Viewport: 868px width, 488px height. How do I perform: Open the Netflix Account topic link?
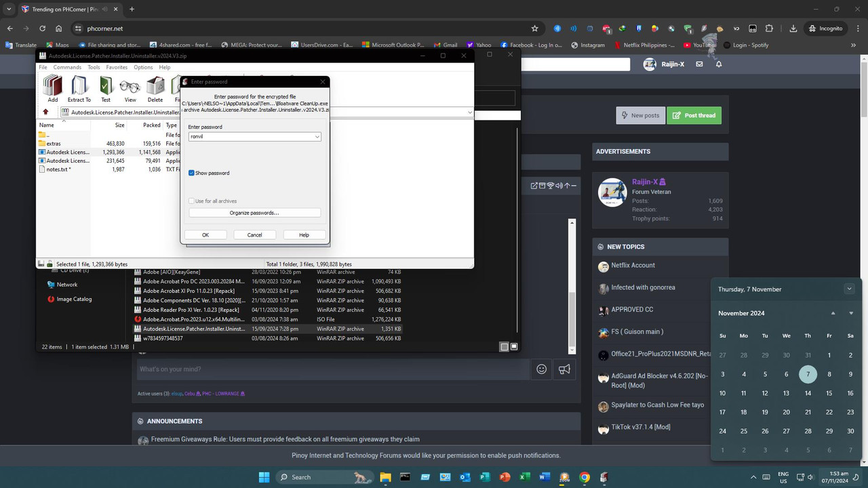click(633, 265)
